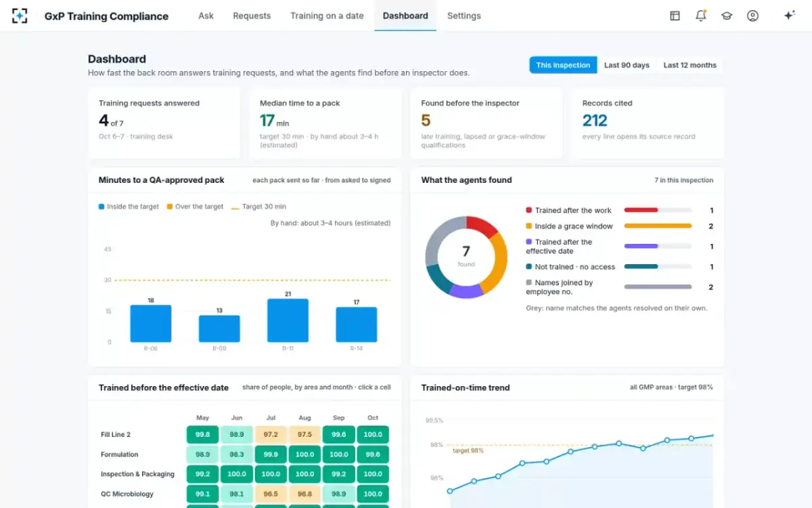Click the dashed 'Target 30 min' legend marker
The image size is (812, 508).
(235, 207)
